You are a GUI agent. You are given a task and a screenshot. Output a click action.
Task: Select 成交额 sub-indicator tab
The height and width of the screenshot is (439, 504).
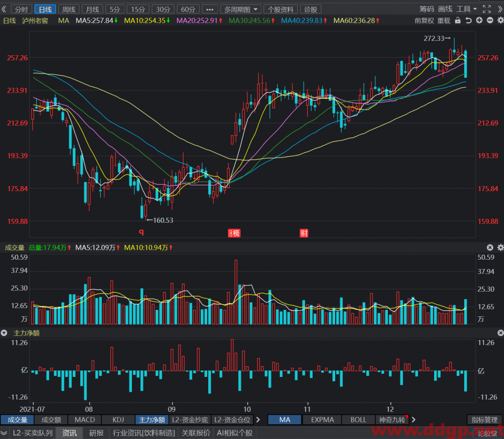point(51,420)
